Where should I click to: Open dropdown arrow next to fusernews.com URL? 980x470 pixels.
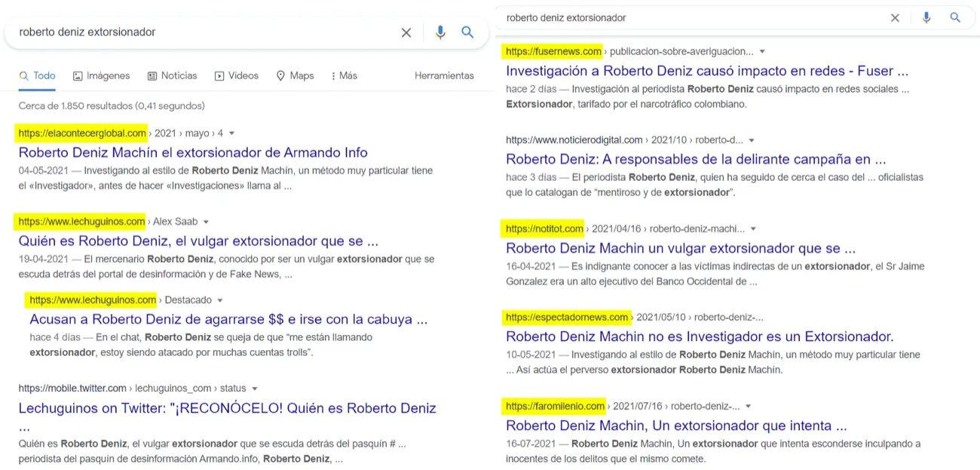[x=762, y=52]
